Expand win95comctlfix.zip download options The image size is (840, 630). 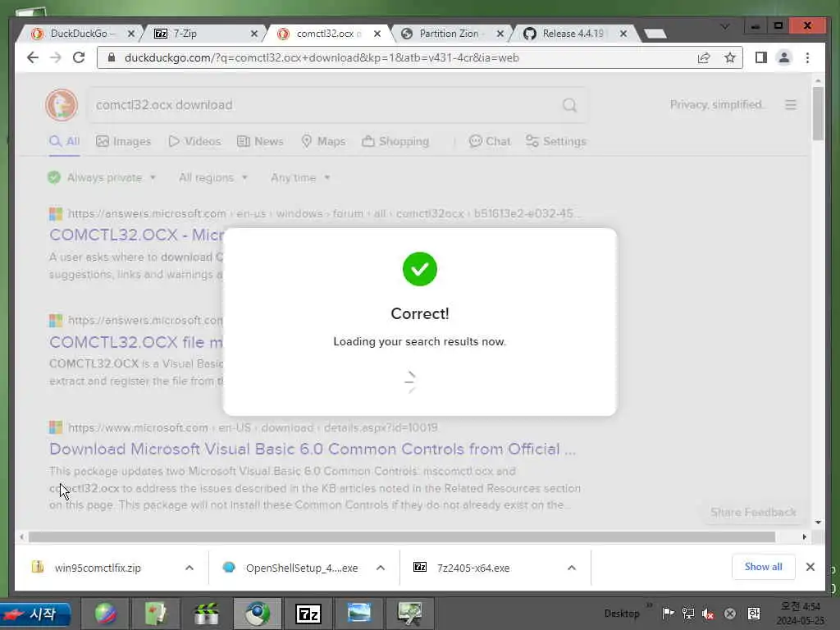[x=189, y=568]
